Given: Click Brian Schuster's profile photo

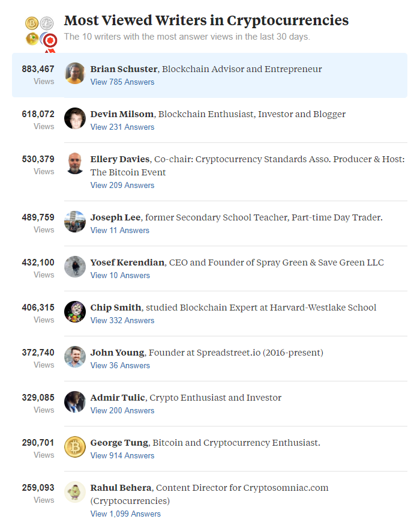Looking at the screenshot, I should 75,73.
